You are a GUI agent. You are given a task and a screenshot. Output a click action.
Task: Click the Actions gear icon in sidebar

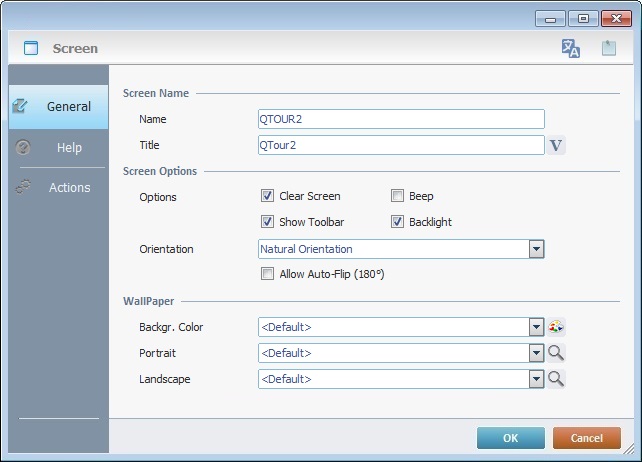[24, 187]
